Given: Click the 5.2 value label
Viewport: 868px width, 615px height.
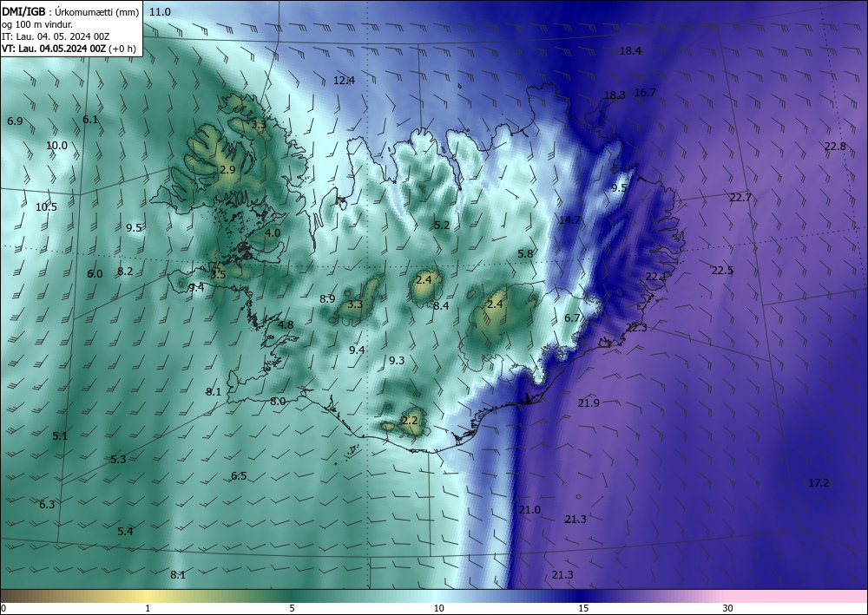Looking at the screenshot, I should click(442, 225).
